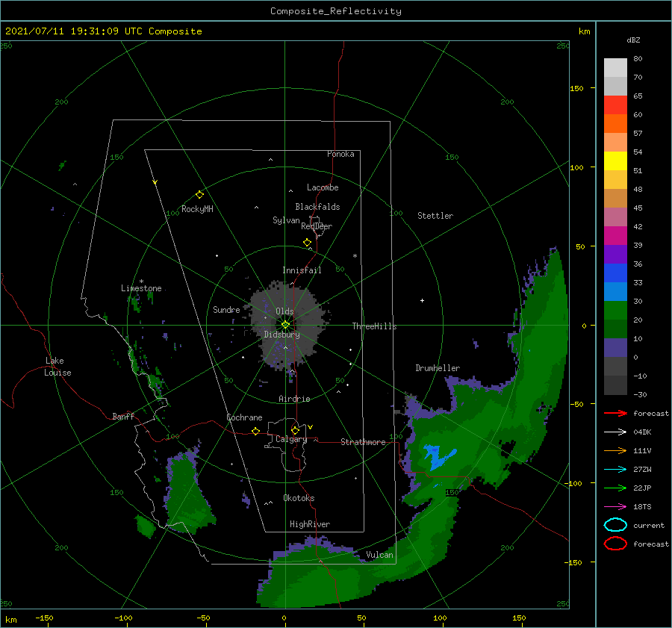
Task: Click the cyan 'current' ellipse legend symbol
Action: (615, 525)
